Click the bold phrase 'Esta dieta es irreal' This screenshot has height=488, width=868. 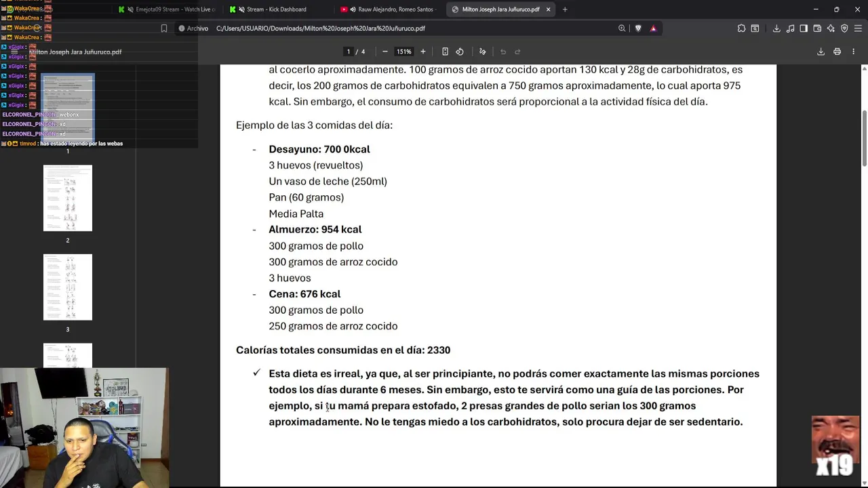[x=315, y=373]
